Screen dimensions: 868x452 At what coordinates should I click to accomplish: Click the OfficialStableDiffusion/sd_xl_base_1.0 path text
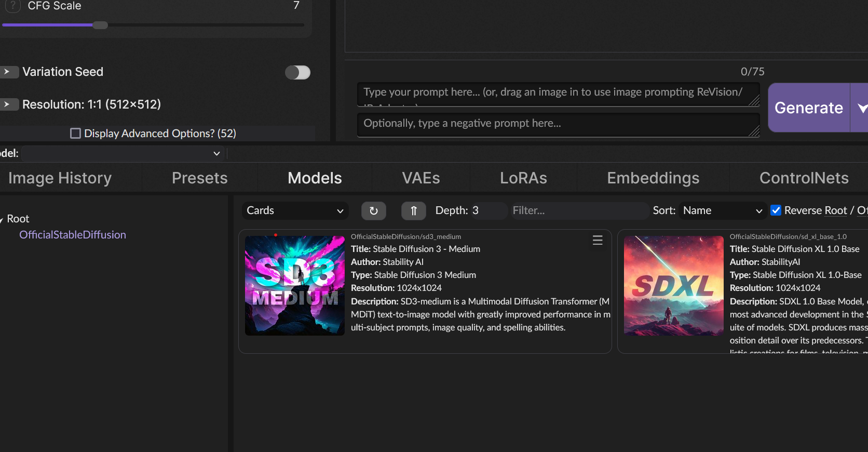788,237
